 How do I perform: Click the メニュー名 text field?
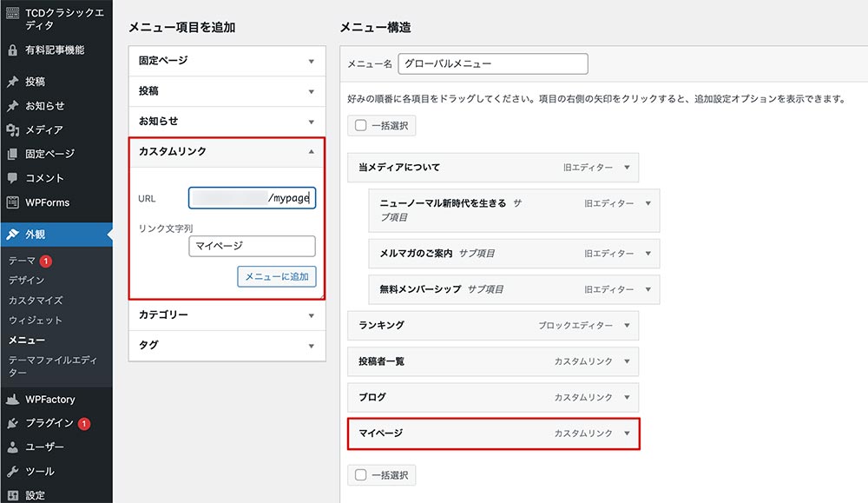click(492, 64)
